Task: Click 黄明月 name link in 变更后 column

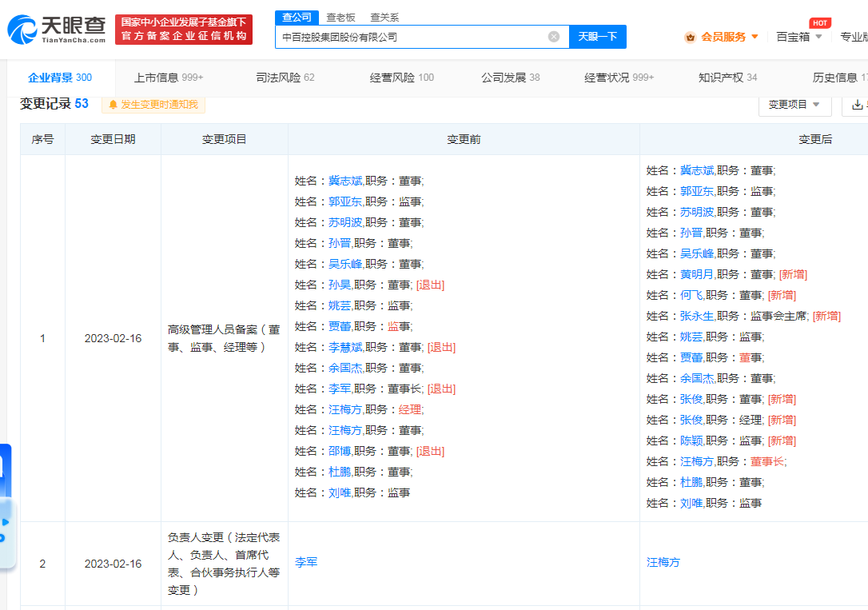Action: [x=696, y=274]
